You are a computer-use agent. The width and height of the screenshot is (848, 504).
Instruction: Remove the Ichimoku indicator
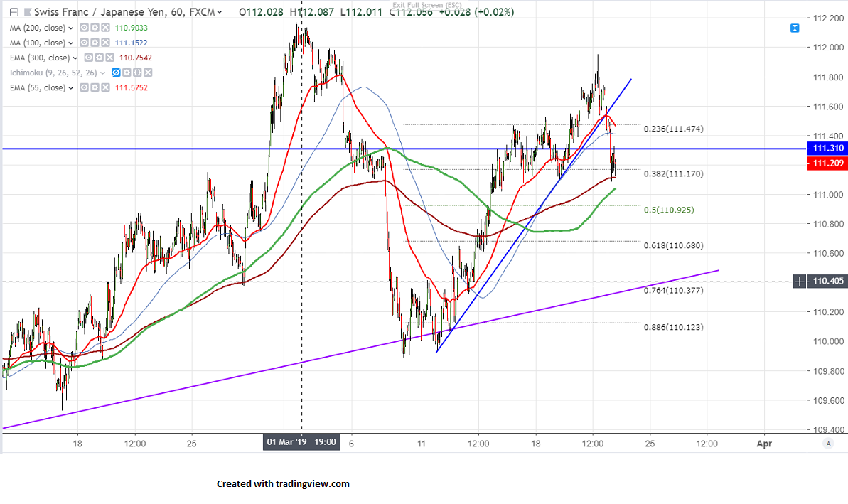click(148, 73)
